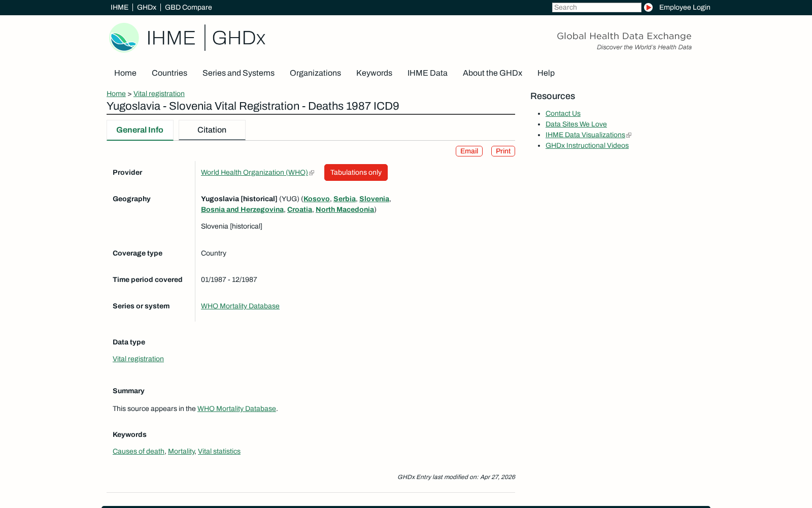
Task: Open the Causes of death keyword
Action: 139,452
